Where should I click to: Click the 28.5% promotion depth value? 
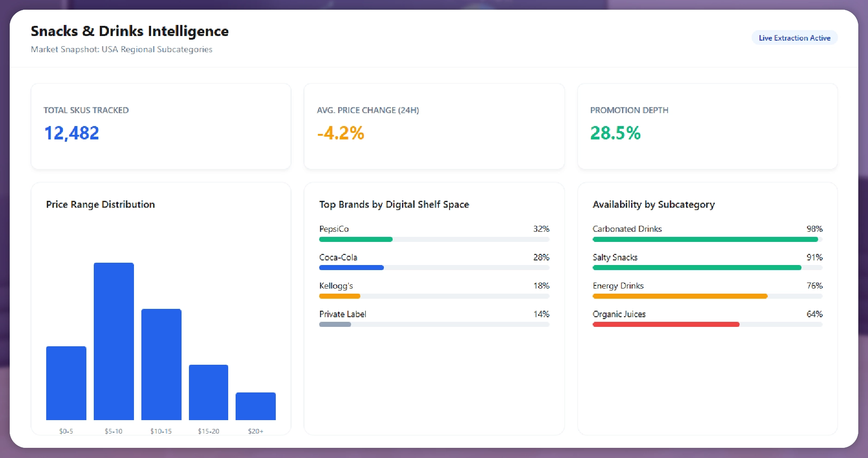click(x=615, y=133)
